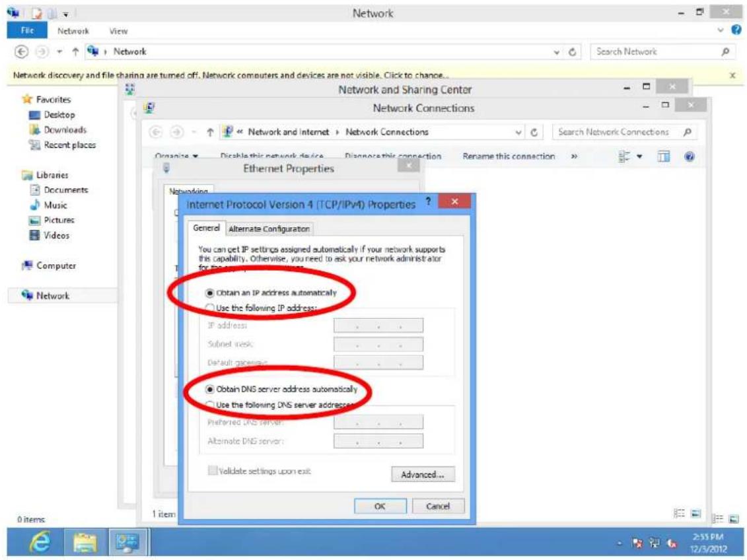
Task: Open help in the Network window ribbon
Action: coord(736,30)
